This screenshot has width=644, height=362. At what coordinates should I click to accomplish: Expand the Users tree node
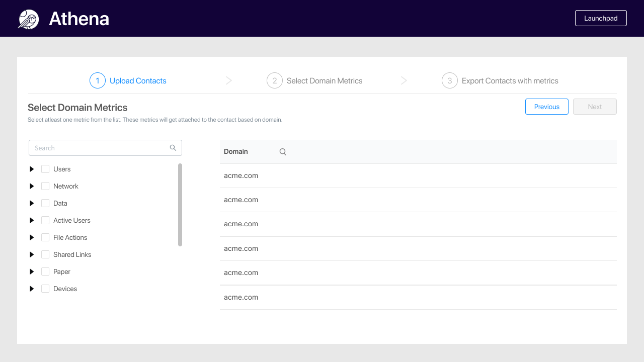[x=32, y=169]
